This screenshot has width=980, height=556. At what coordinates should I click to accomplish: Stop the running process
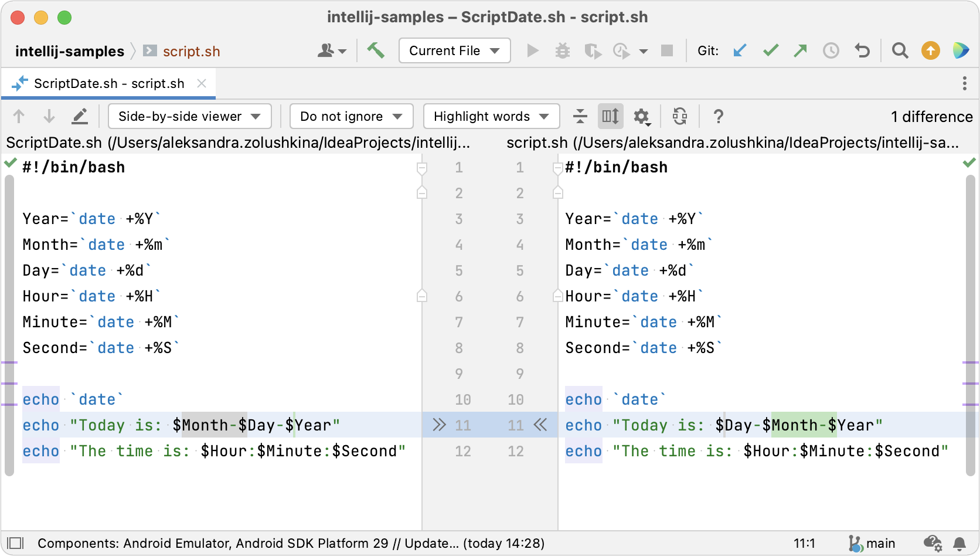(x=667, y=51)
